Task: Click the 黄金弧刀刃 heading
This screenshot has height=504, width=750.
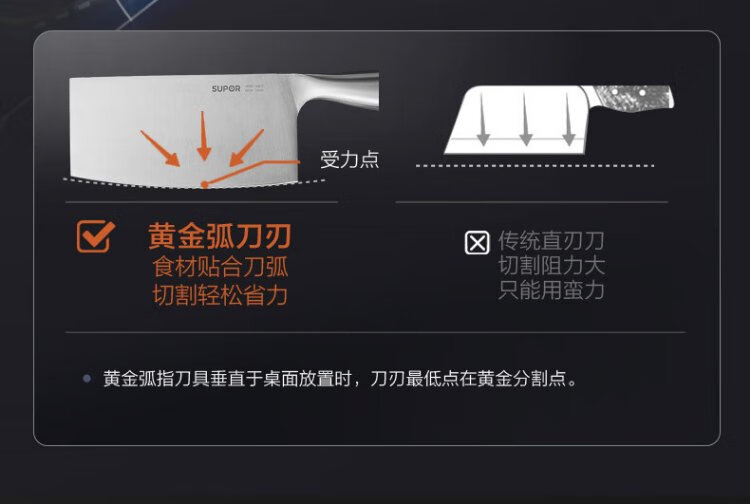Action: 220,236
